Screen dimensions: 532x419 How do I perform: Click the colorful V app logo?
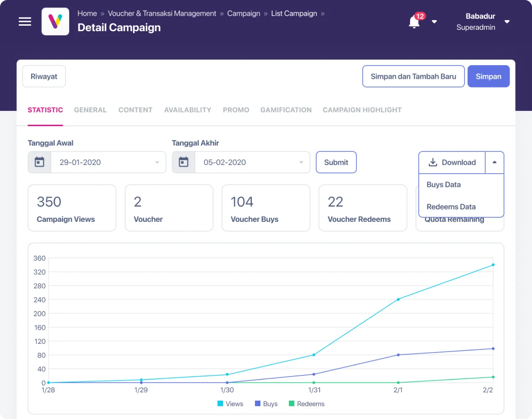55,22
